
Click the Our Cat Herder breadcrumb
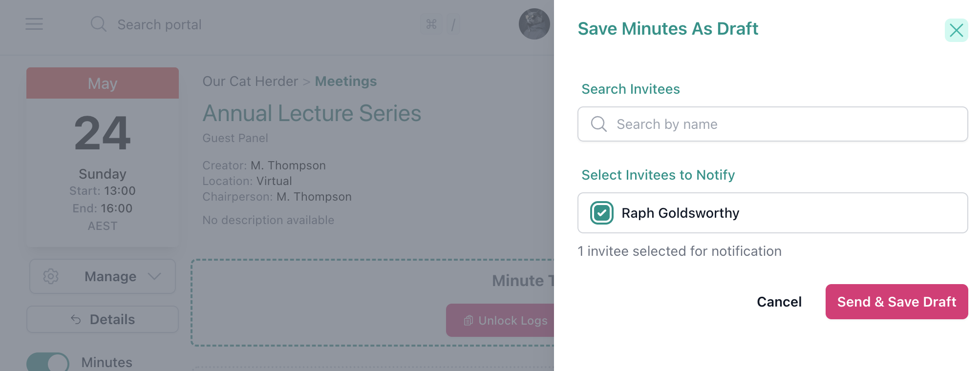point(250,81)
